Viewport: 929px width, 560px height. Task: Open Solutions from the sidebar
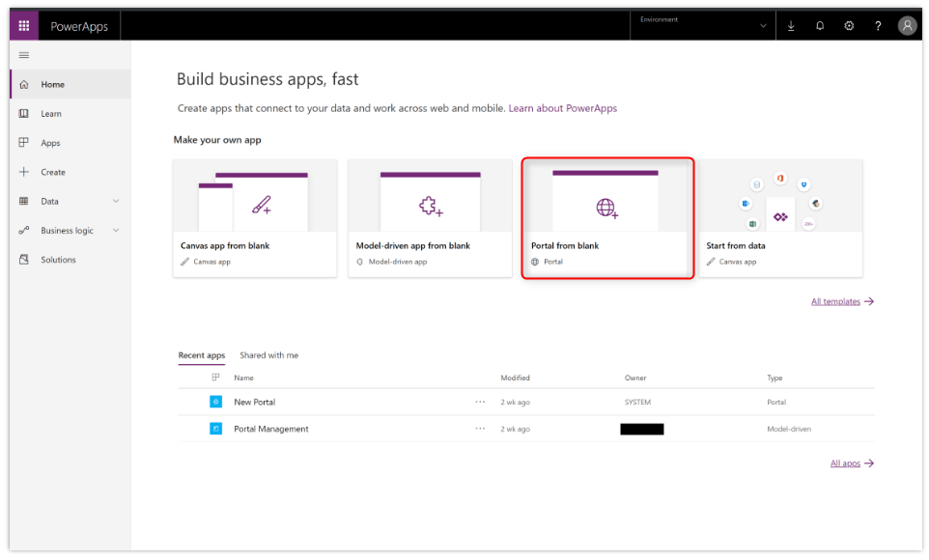coord(70,260)
